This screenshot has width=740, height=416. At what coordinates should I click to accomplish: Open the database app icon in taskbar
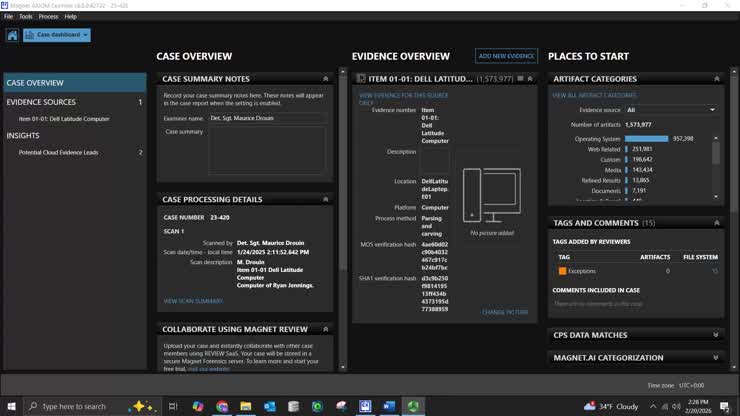(294, 406)
